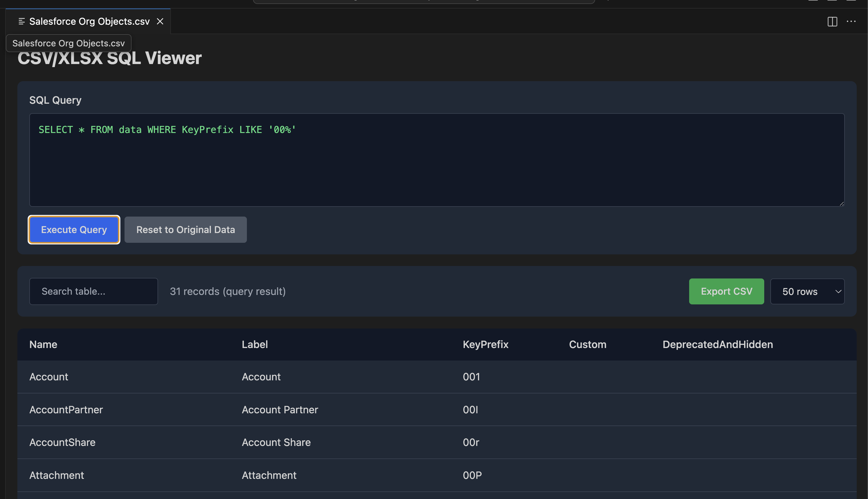The image size is (868, 499).
Task: Click the 00P key prefix cell for Attachment
Action: click(472, 475)
